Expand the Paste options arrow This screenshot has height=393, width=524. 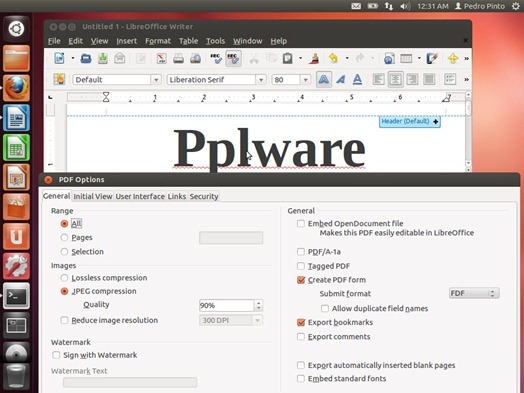click(300, 58)
